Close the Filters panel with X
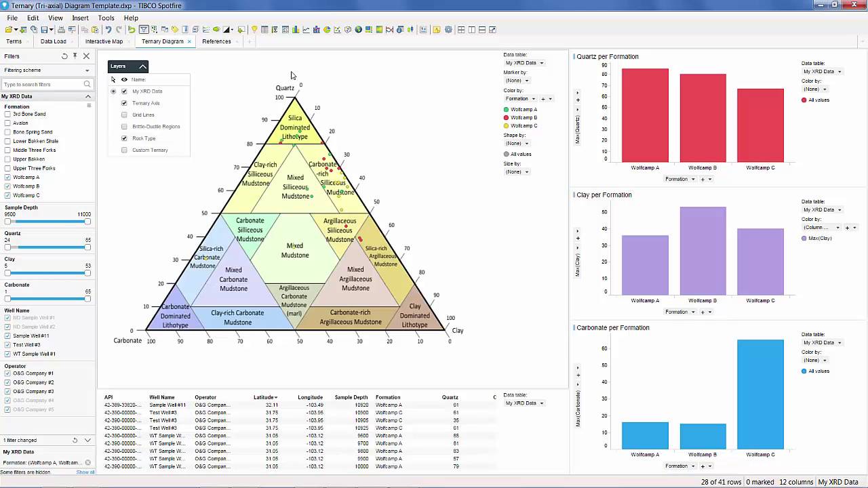The height and width of the screenshot is (488, 868). tap(86, 56)
